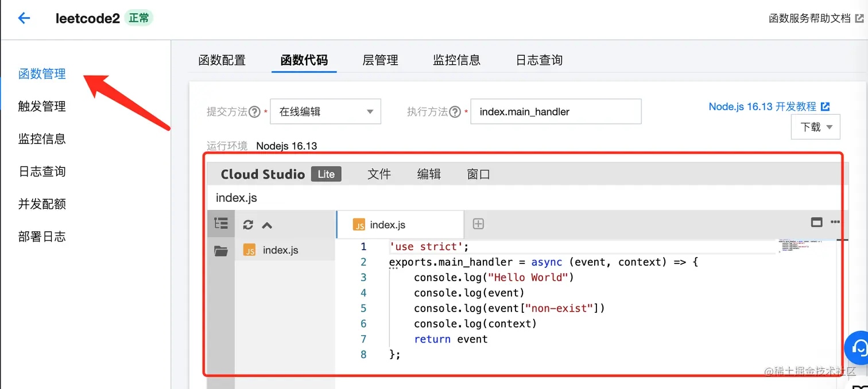Open the customer support headset button

[x=858, y=348]
